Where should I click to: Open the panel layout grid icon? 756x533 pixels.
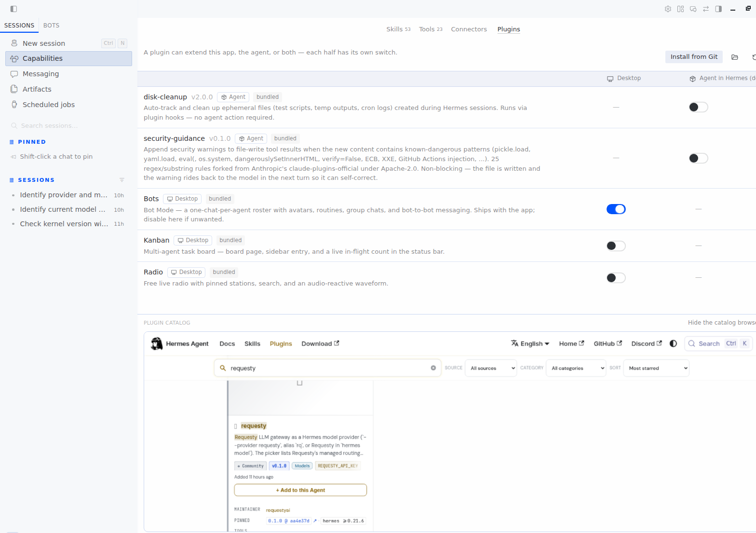click(680, 9)
